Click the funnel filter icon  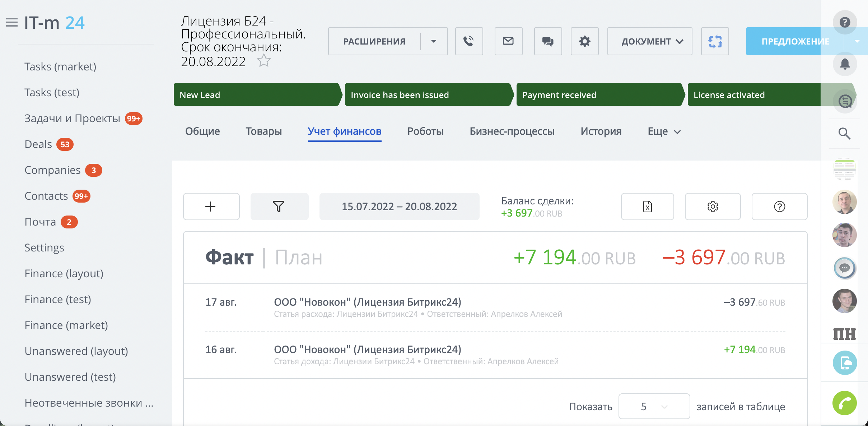pos(279,207)
